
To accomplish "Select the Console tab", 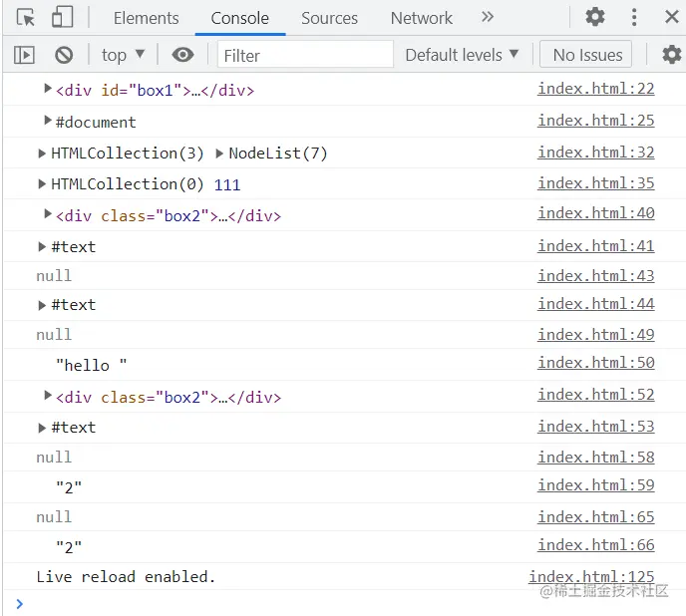I will tap(239, 18).
